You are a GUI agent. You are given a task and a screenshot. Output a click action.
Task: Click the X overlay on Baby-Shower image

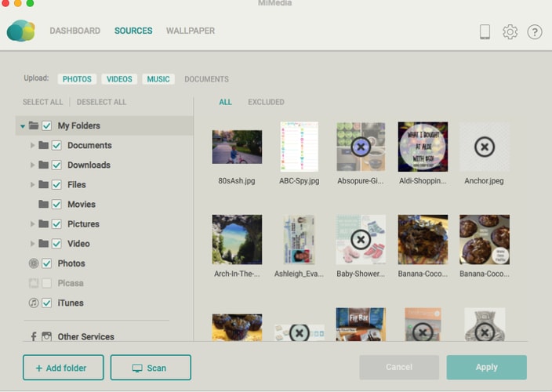pos(361,240)
